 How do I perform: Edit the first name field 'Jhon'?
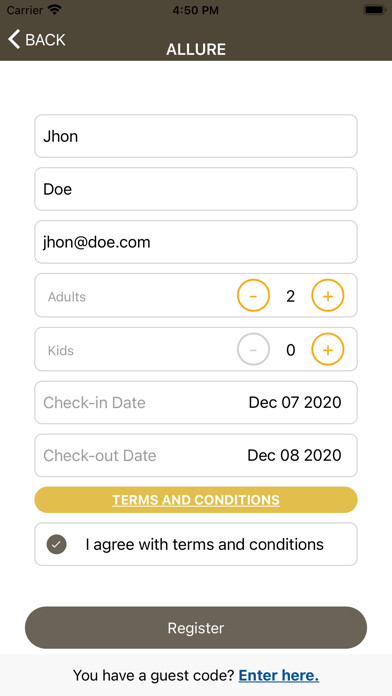[196, 136]
